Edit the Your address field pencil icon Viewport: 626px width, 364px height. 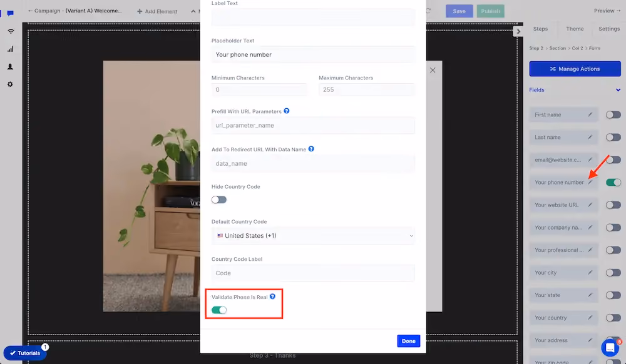click(590, 340)
